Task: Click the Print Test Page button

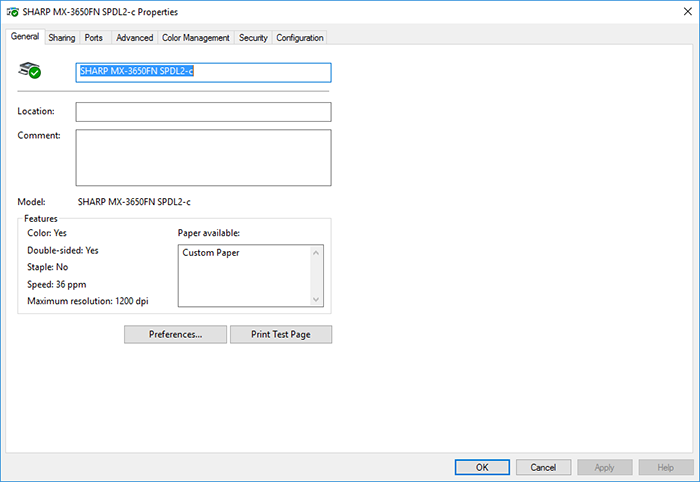Action: [x=281, y=334]
